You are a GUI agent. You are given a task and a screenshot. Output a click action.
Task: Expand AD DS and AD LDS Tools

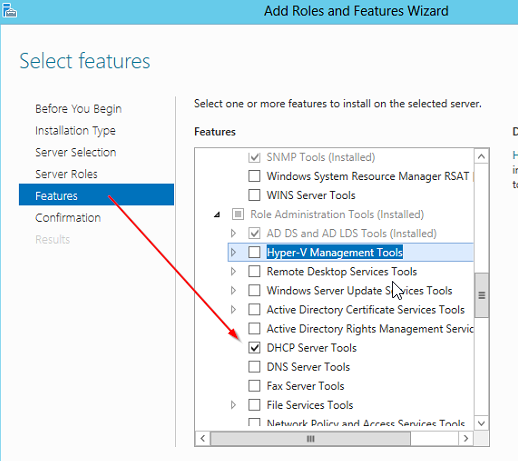pyautogui.click(x=233, y=233)
